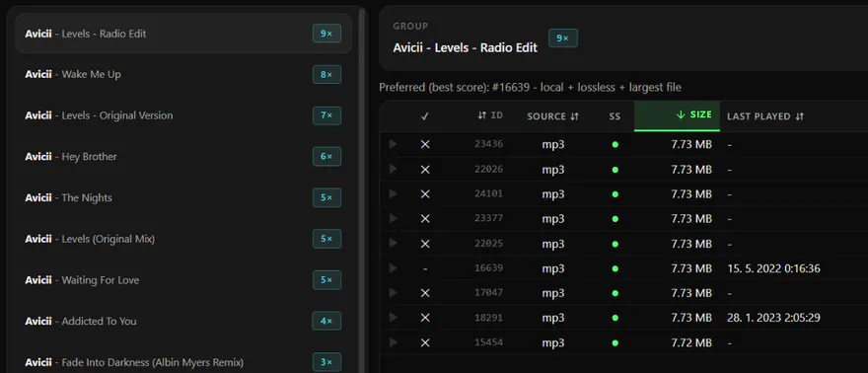Viewport: 868px width, 373px height.
Task: Click the ID value 18291
Action: (489, 318)
